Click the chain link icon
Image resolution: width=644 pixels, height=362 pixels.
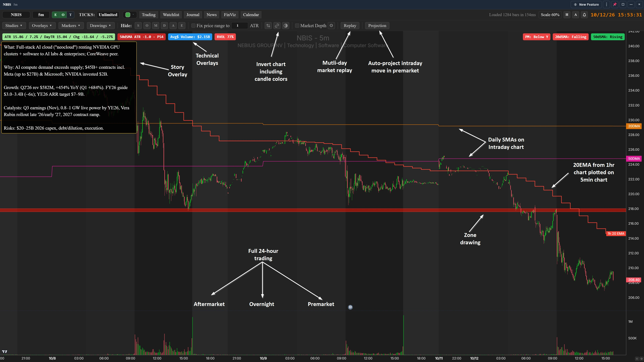(277, 25)
